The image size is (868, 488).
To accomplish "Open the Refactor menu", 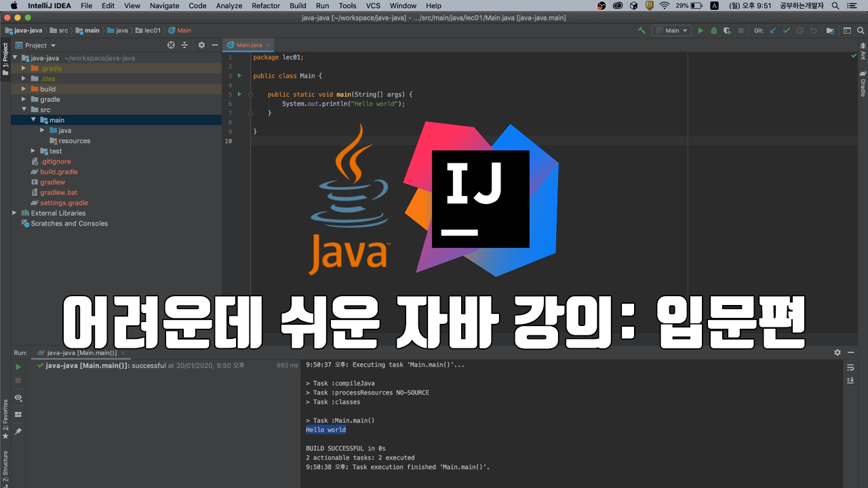I will 266,5.
